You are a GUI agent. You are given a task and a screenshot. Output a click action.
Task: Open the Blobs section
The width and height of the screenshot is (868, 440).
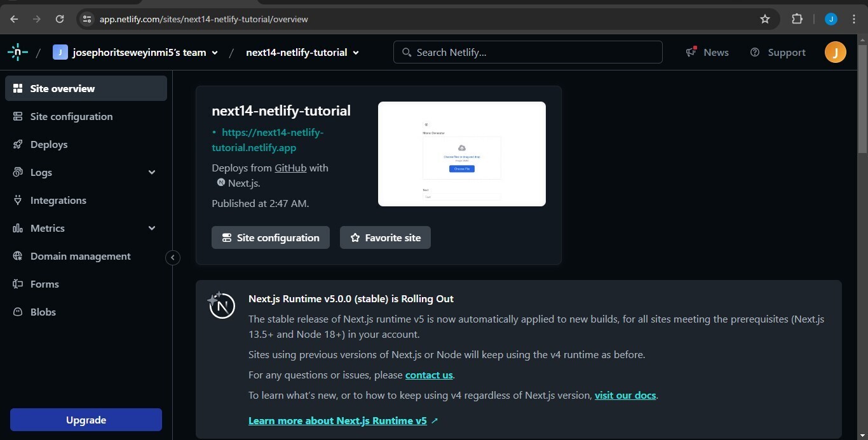[x=86, y=312]
